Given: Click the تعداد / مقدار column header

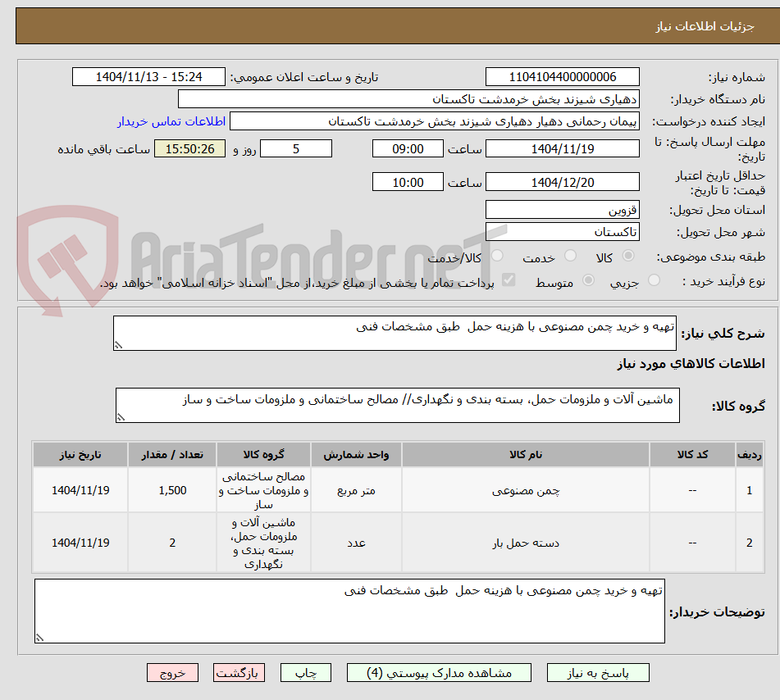Looking at the screenshot, I should coord(172,454).
